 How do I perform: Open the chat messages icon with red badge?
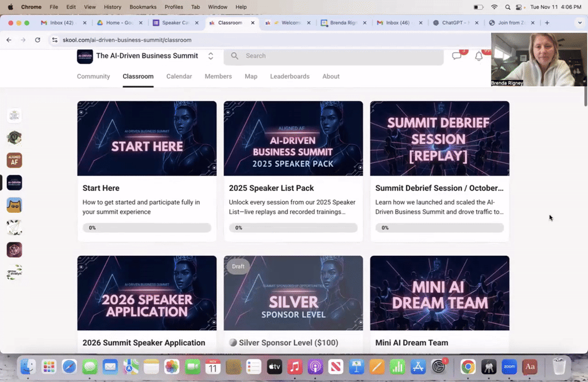coord(457,56)
